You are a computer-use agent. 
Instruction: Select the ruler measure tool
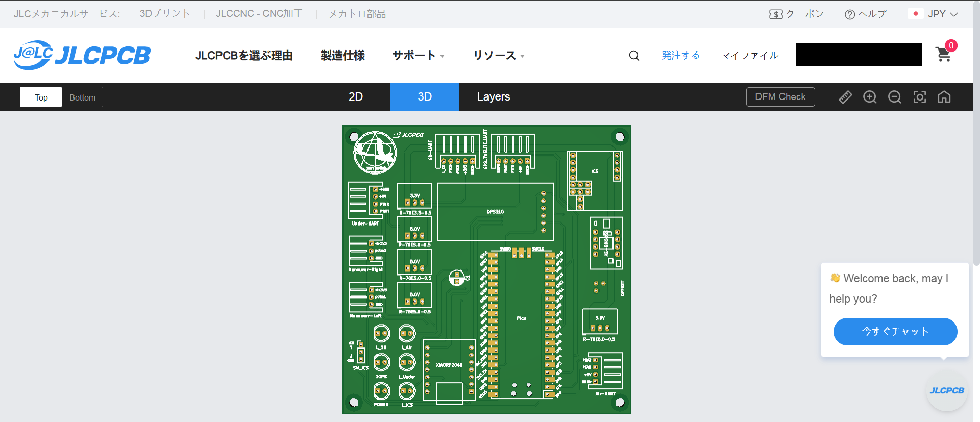[845, 97]
